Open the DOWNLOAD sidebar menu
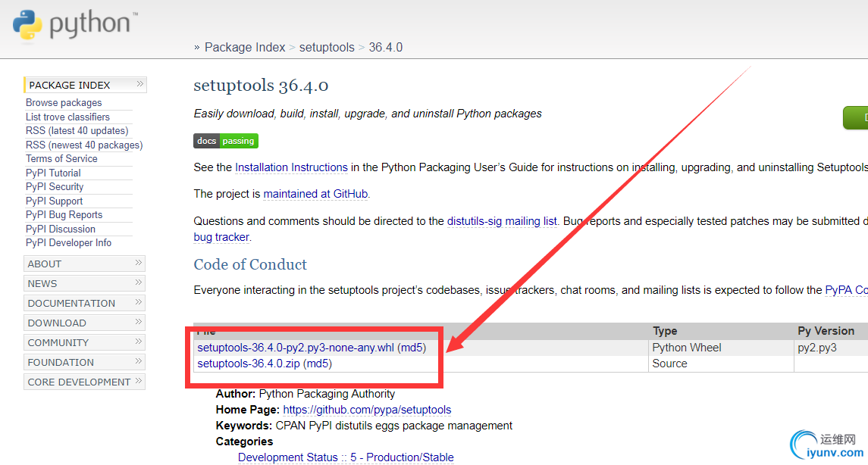 click(x=57, y=323)
